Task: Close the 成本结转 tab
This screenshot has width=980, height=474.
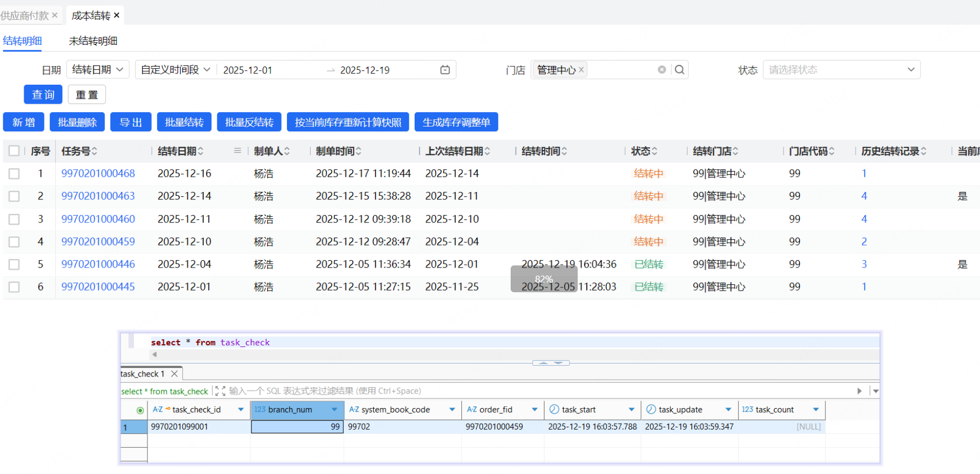Action: click(116, 16)
